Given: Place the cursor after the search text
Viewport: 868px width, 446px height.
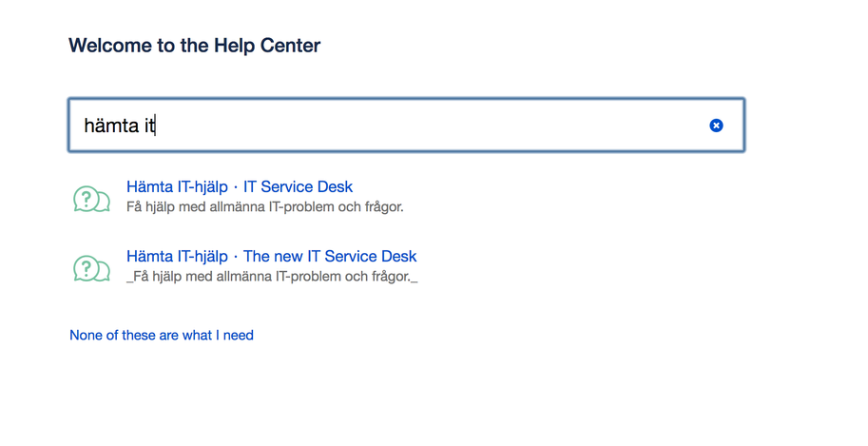Looking at the screenshot, I should (x=157, y=126).
